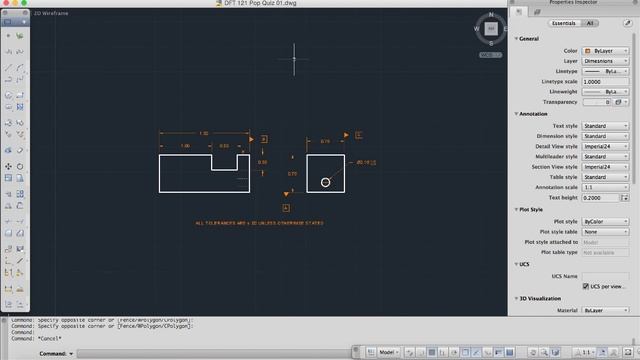Click the pan icon in the status bar
Viewport: 640px width, 360px height.
[x=533, y=352]
